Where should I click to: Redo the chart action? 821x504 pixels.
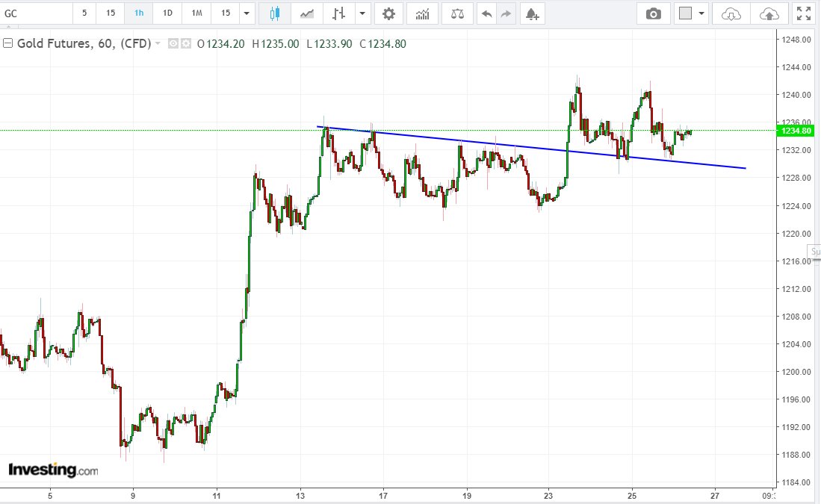pos(506,13)
